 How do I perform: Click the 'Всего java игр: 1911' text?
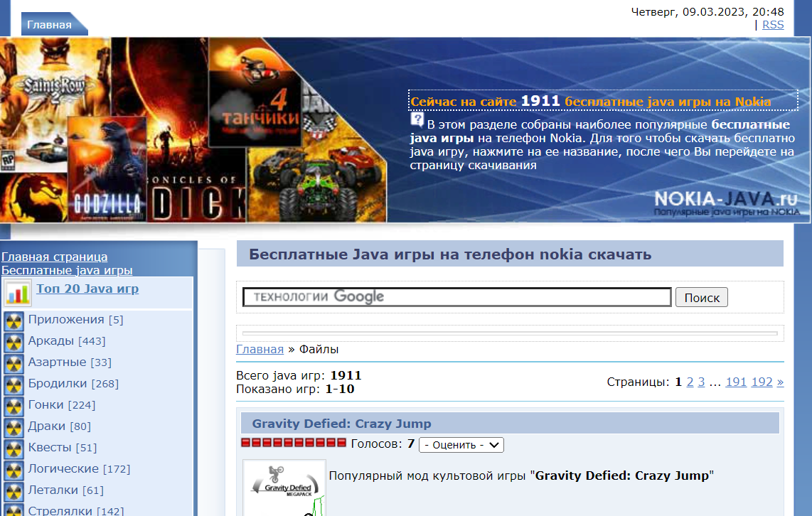(299, 375)
